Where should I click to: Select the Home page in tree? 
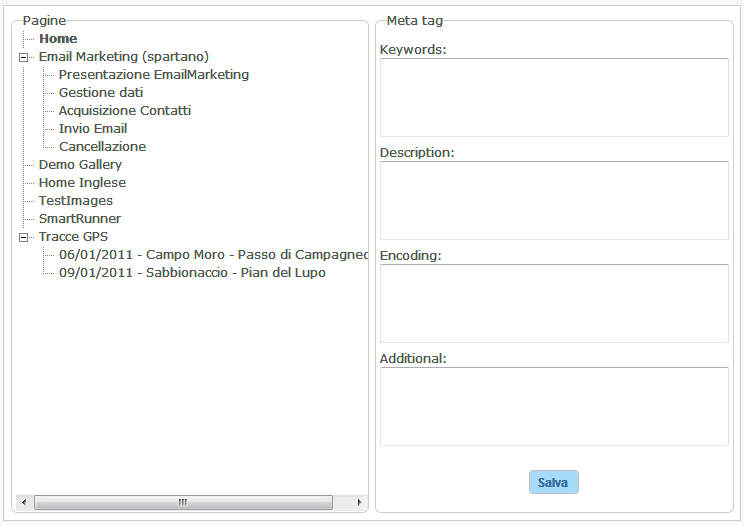(x=58, y=39)
